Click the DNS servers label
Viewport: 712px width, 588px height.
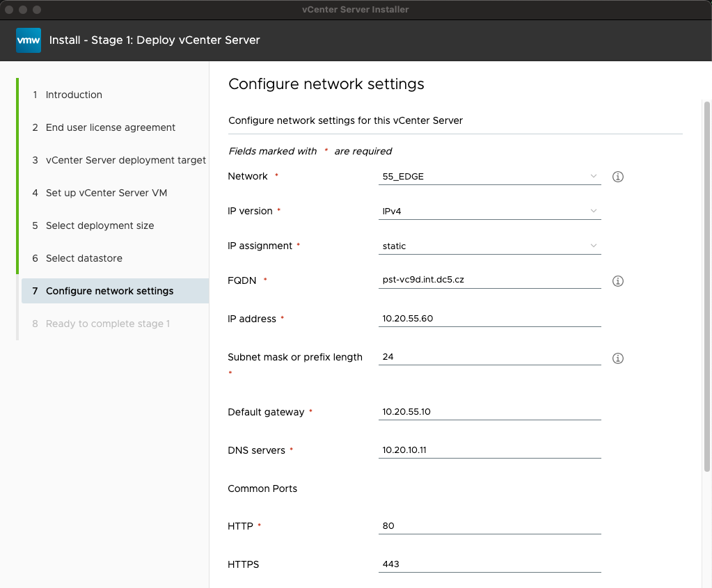pos(257,450)
